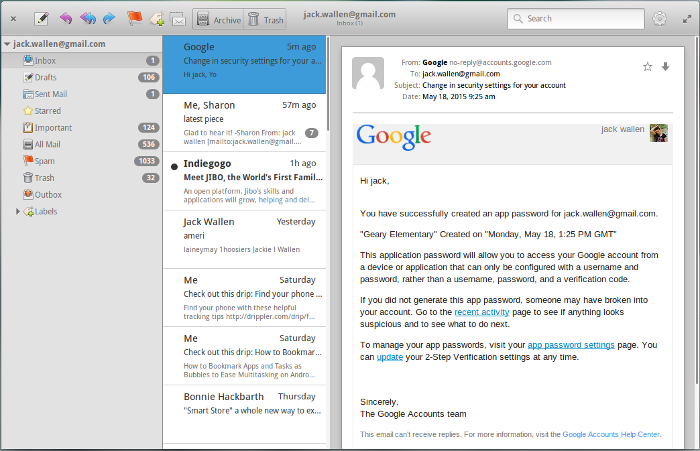Open the Bonnie Hackbarth Thursday conversation

[x=244, y=414]
